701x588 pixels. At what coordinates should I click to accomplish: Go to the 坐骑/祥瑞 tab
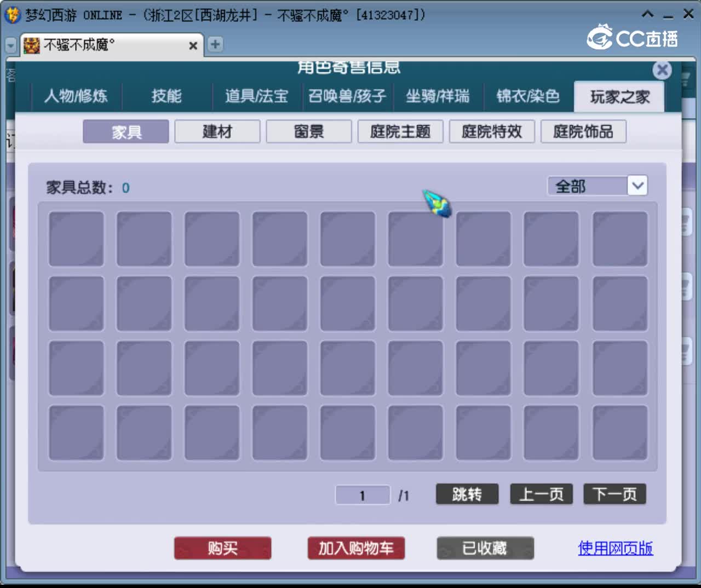tap(438, 97)
